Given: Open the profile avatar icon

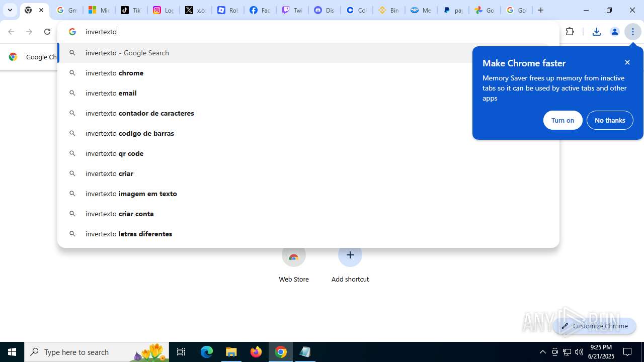Looking at the screenshot, I should point(614,32).
